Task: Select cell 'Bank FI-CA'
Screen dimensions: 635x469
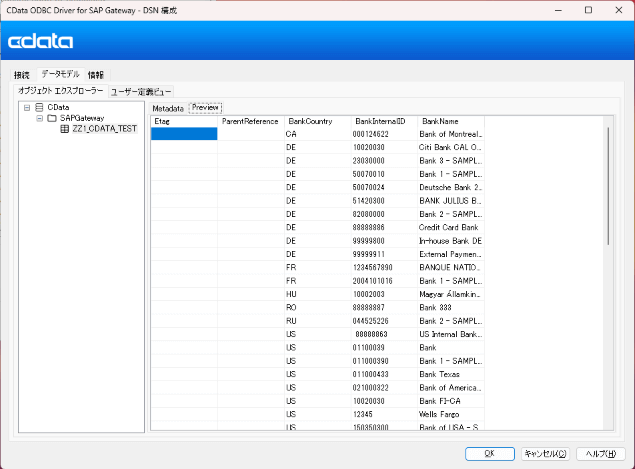Action: [x=451, y=401]
